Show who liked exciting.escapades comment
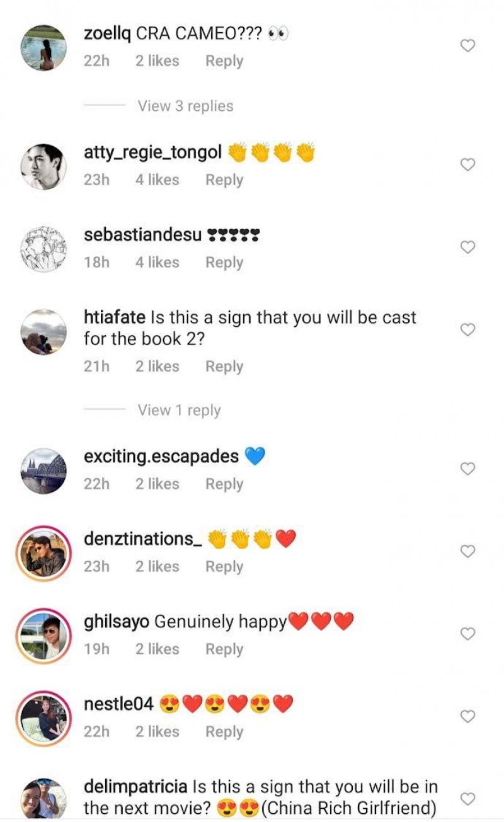 point(157,484)
